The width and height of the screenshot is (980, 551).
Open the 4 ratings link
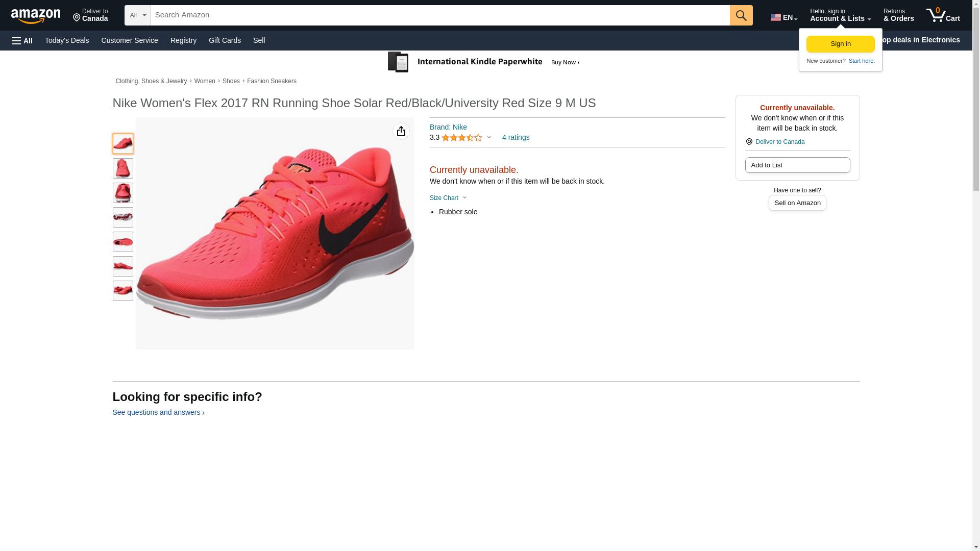[x=516, y=137]
